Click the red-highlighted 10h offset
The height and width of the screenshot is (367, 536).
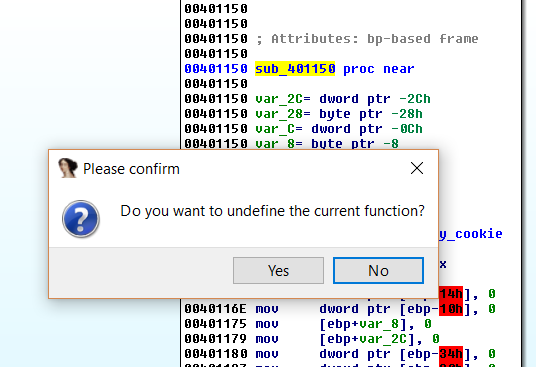click(x=451, y=309)
